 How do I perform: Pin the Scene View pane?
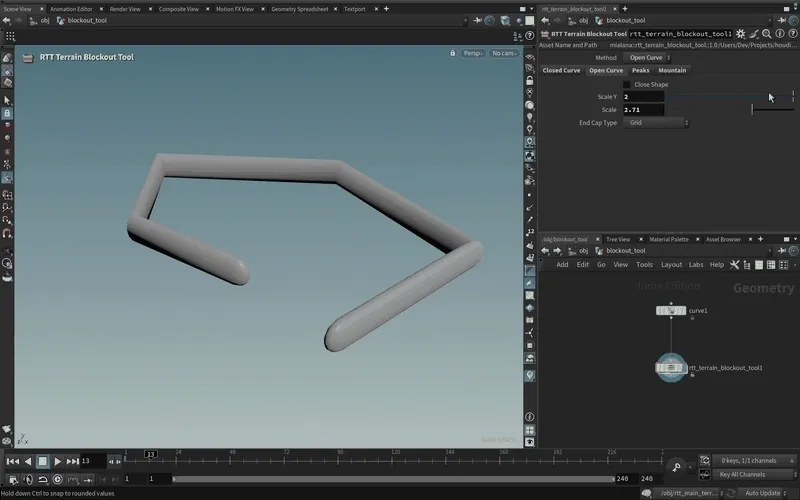pyautogui.click(x=478, y=20)
